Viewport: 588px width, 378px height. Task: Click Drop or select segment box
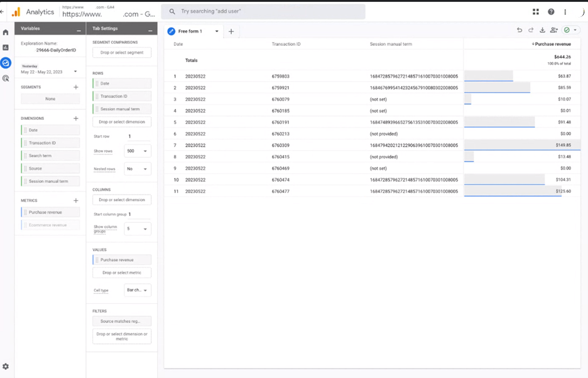pyautogui.click(x=122, y=53)
